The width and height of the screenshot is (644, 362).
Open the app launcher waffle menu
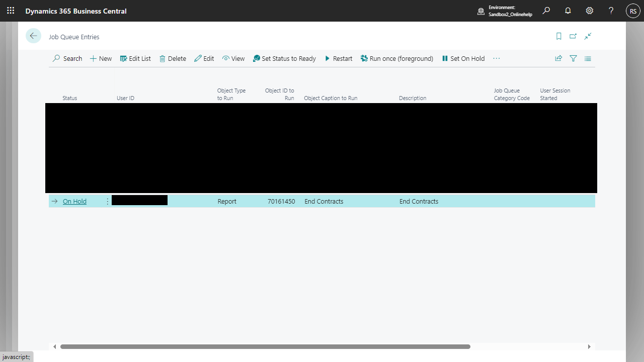[x=11, y=11]
